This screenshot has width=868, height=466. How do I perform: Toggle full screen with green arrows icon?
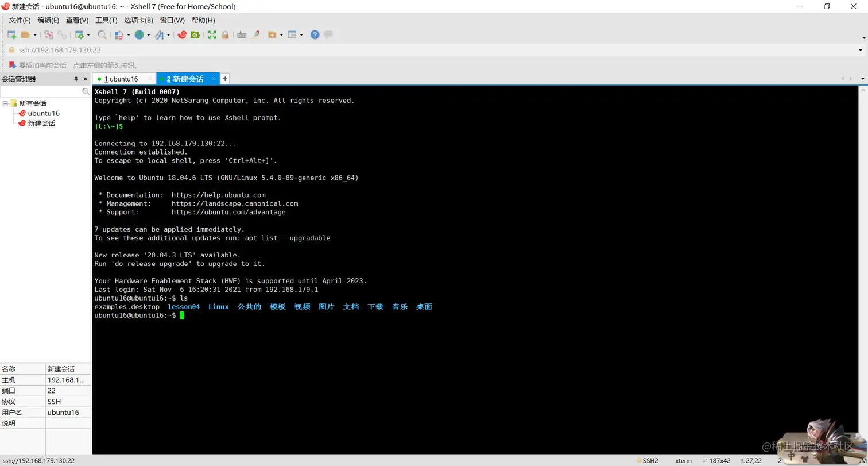[212, 35]
